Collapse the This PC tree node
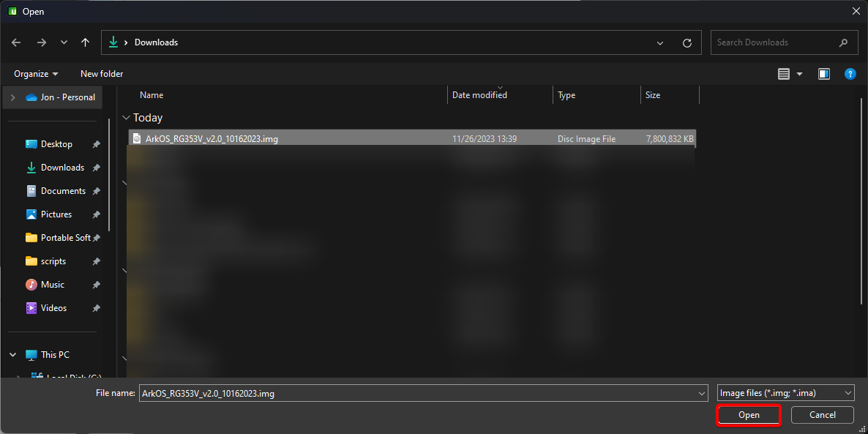868x434 pixels. pos(13,355)
